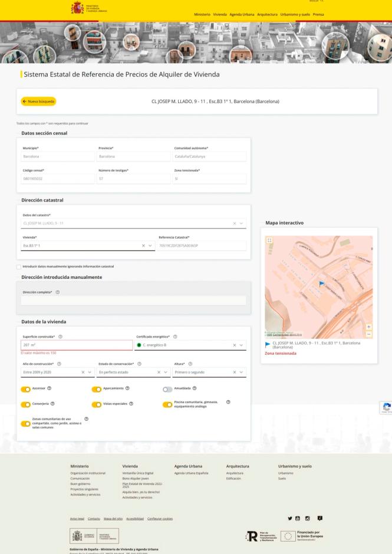Image resolution: width=392 pixels, height=554 pixels.
Task: Check Introducir datos manualmente ignorando información catastral
Action: [19, 267]
